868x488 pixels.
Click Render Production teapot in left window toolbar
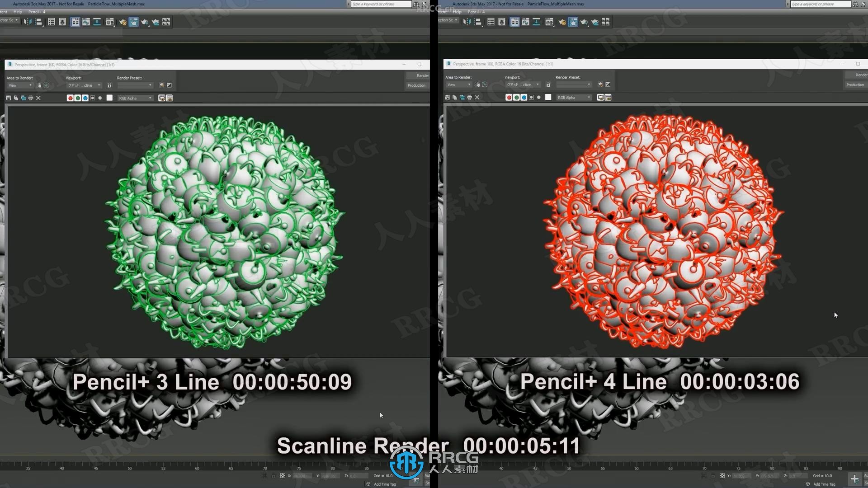tap(144, 22)
